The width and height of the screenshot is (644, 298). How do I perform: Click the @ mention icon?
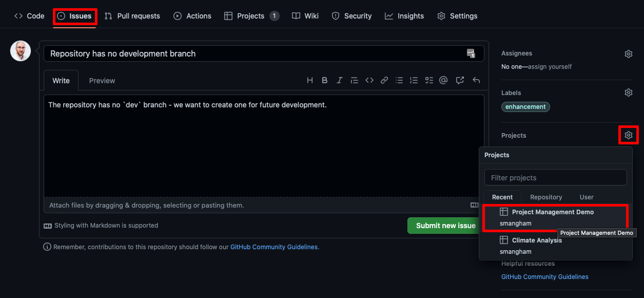pyautogui.click(x=444, y=80)
